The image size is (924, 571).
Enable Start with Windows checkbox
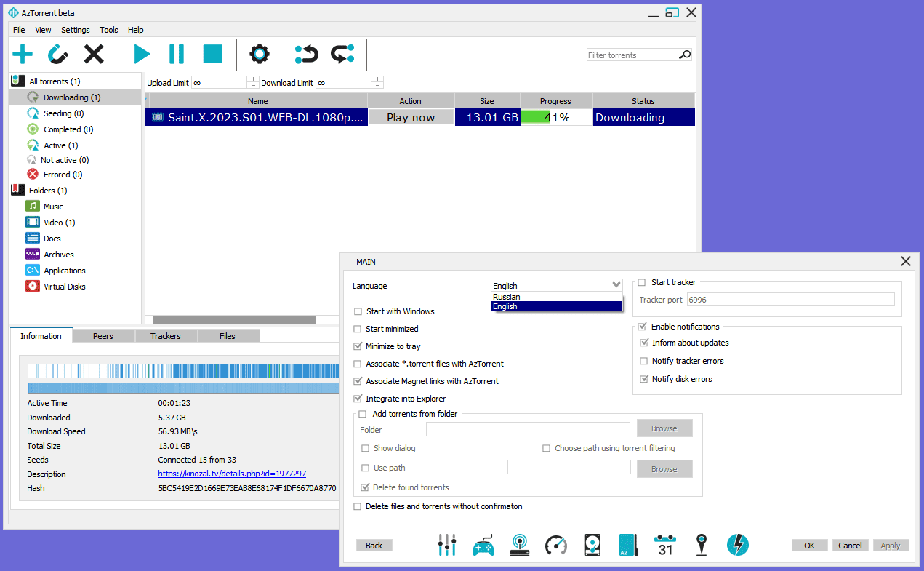[358, 311]
